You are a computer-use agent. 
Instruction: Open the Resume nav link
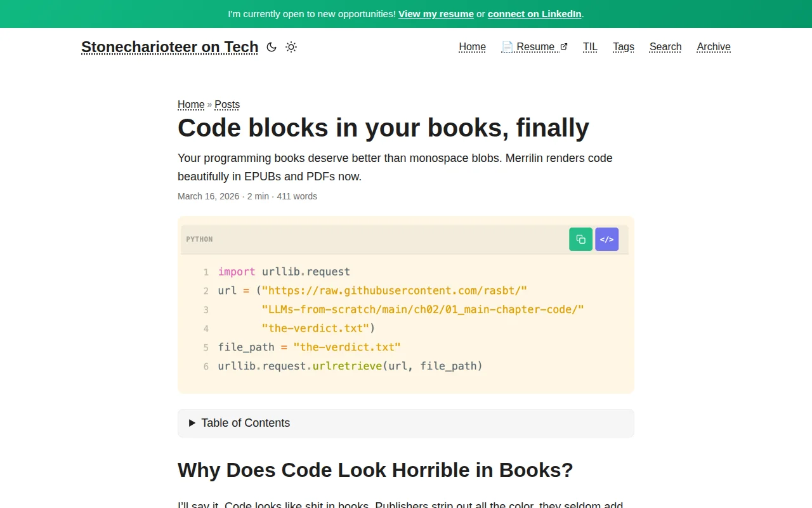click(534, 47)
